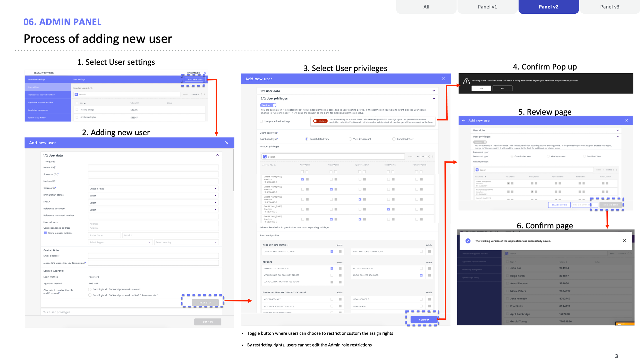Click into the Email address field
The height and width of the screenshot is (362, 644).
coord(153,256)
